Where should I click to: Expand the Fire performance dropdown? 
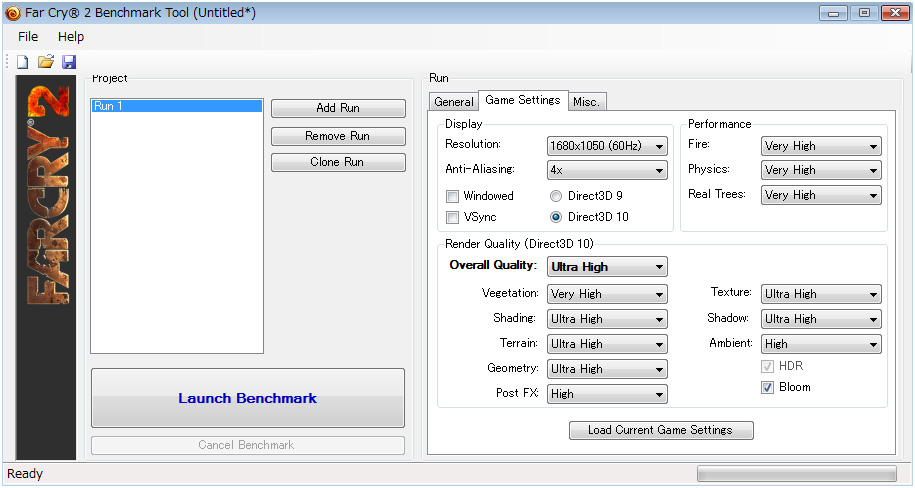pyautogui.click(x=821, y=146)
